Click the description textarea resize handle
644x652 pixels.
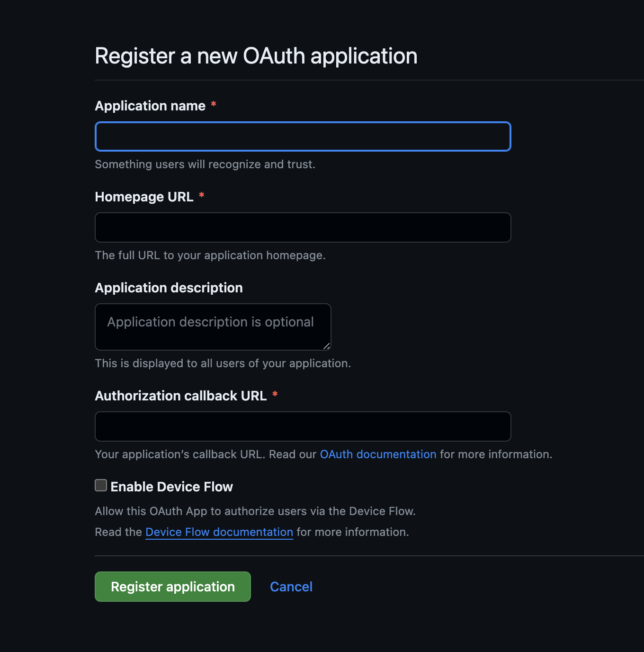tap(327, 346)
